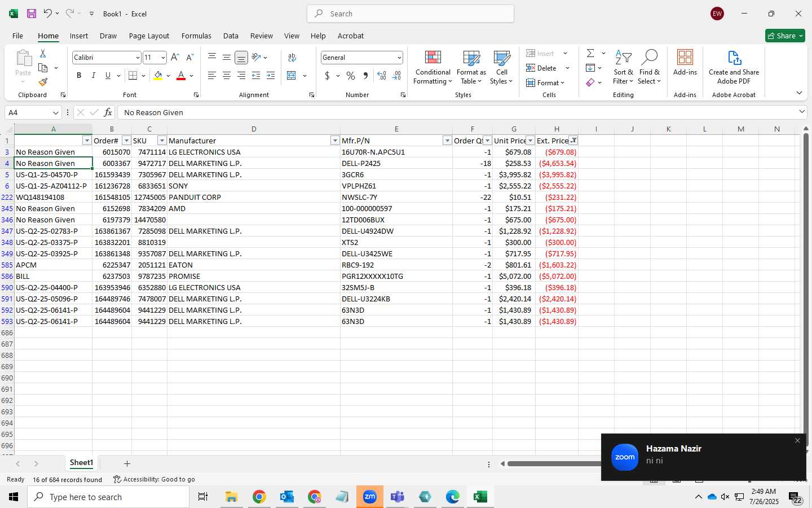Open the font size dropdown
This screenshot has width=812, height=508.
[163, 58]
